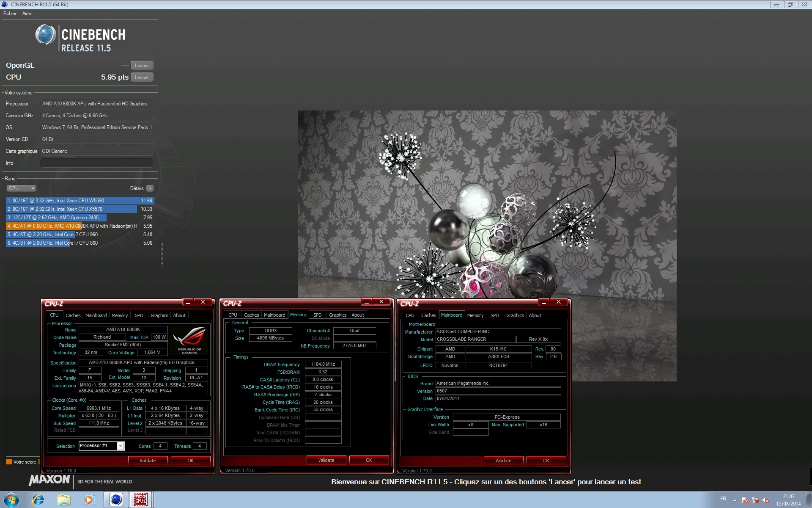Open Mainboard tab in first CPU-Z window
The image size is (812, 508).
(96, 315)
